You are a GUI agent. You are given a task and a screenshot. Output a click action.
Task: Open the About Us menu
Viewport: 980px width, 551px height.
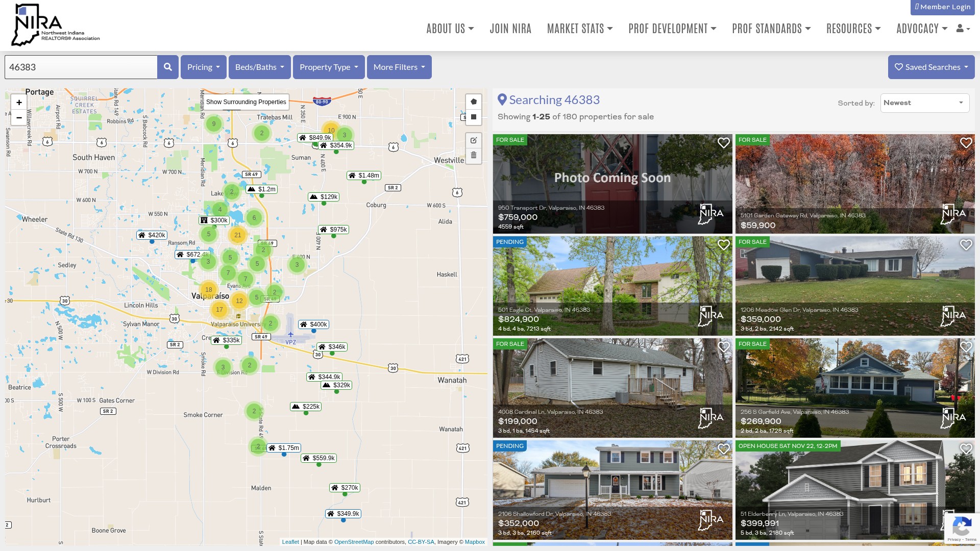450,29
